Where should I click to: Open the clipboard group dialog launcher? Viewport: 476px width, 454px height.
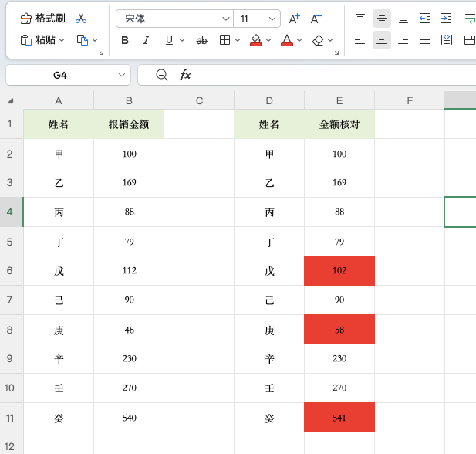click(101, 53)
